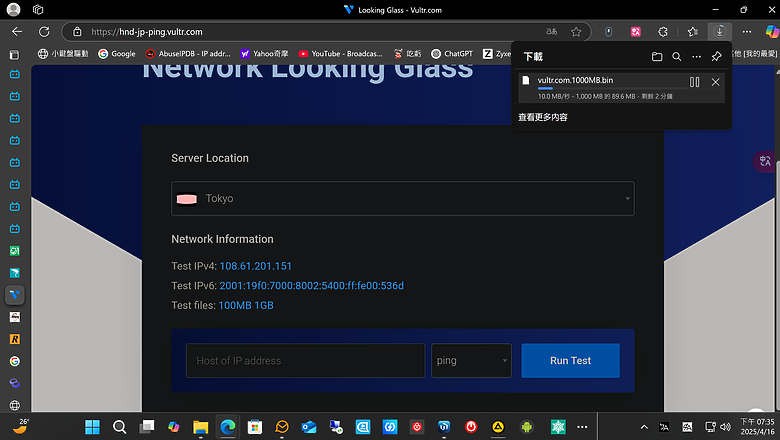Open the Yahoo bookmark
The height and width of the screenshot is (440, 780).
coord(264,54)
